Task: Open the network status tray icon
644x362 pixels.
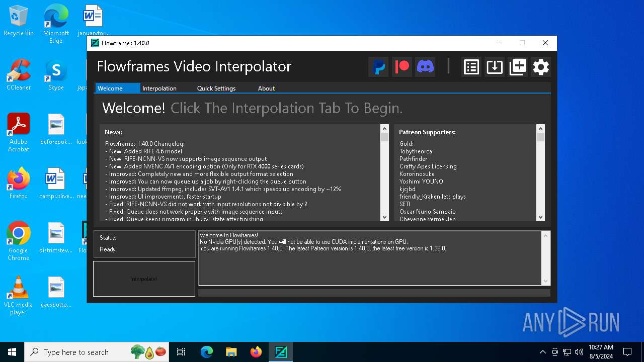Action: pos(567,352)
